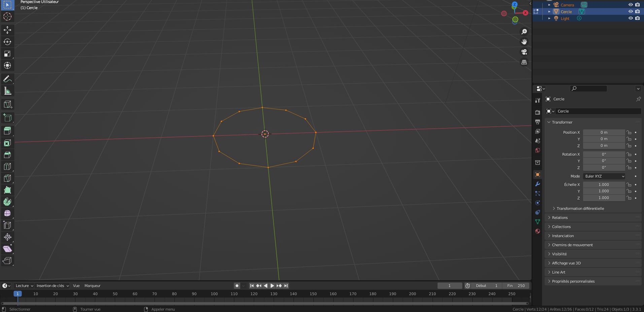644x312 pixels.
Task: Open the Marqueur menu
Action: pos(93,286)
